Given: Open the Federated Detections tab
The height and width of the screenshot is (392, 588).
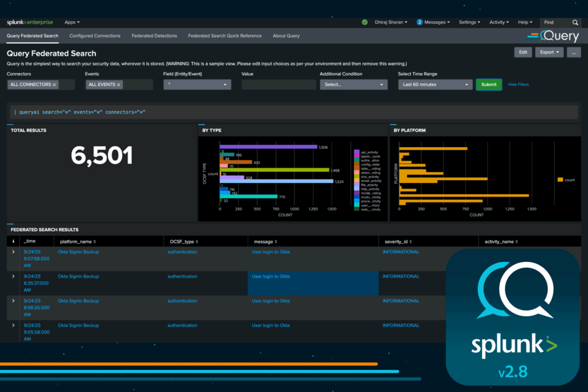Looking at the screenshot, I should [154, 36].
